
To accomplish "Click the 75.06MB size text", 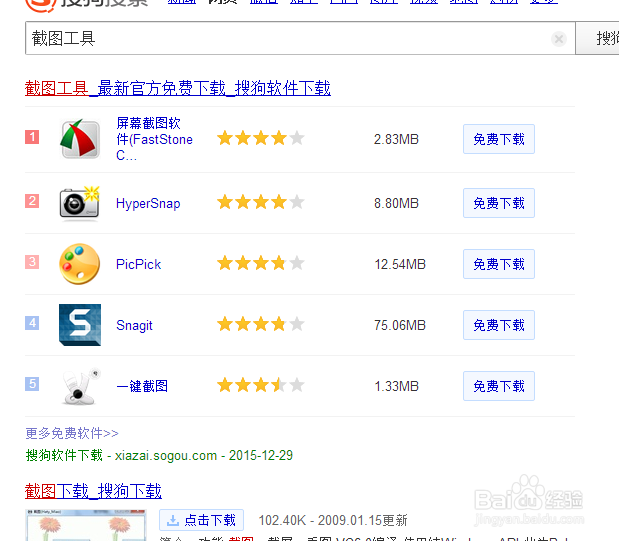I will (400, 325).
